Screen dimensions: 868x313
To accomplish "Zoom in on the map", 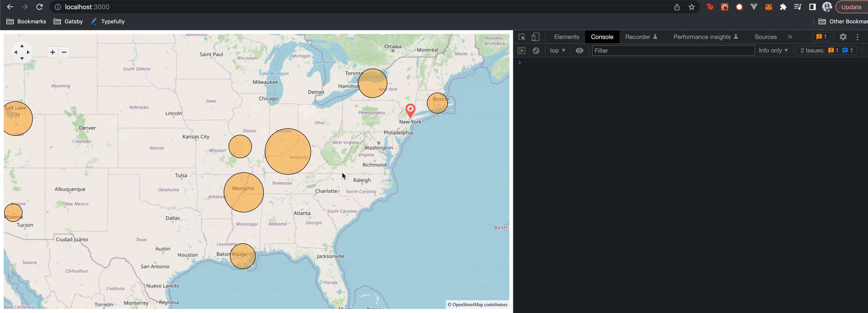I will click(x=53, y=52).
